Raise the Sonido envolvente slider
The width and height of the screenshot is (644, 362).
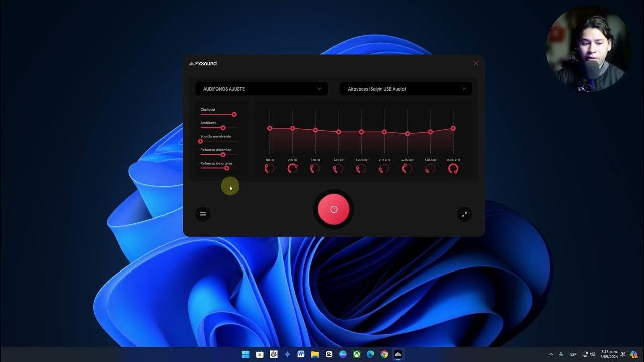[200, 141]
